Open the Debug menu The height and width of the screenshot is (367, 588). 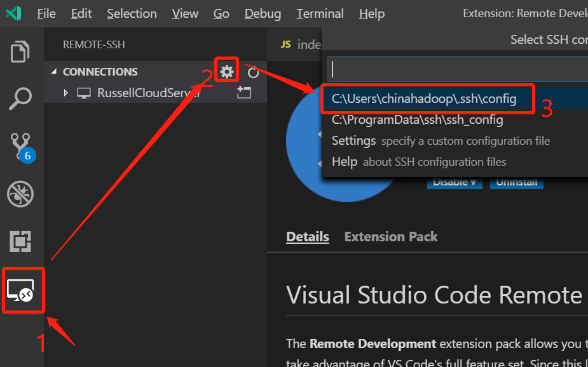pos(263,13)
